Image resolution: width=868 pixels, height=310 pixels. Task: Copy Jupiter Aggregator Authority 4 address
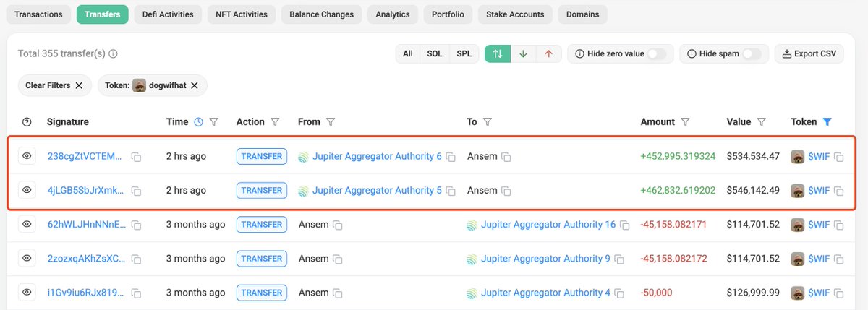619,293
